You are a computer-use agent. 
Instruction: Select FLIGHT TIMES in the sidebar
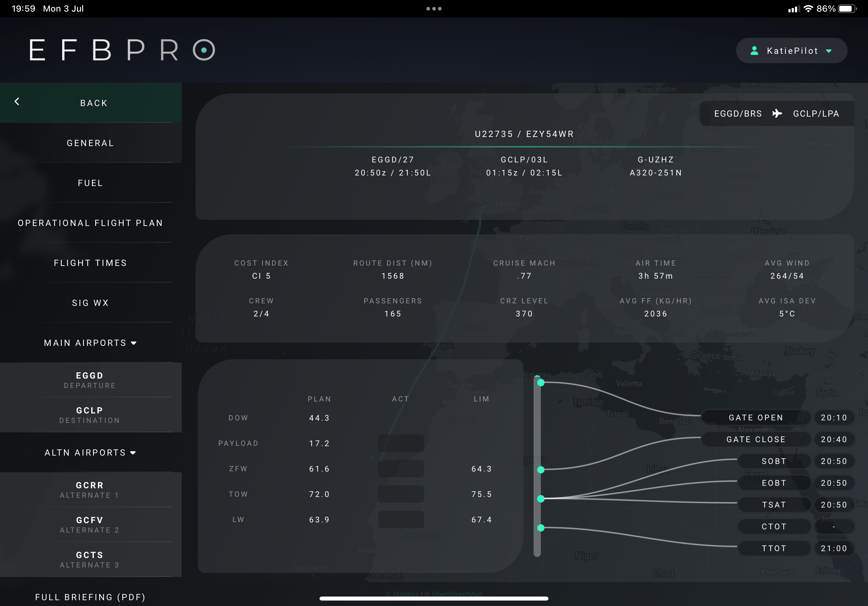(x=90, y=263)
